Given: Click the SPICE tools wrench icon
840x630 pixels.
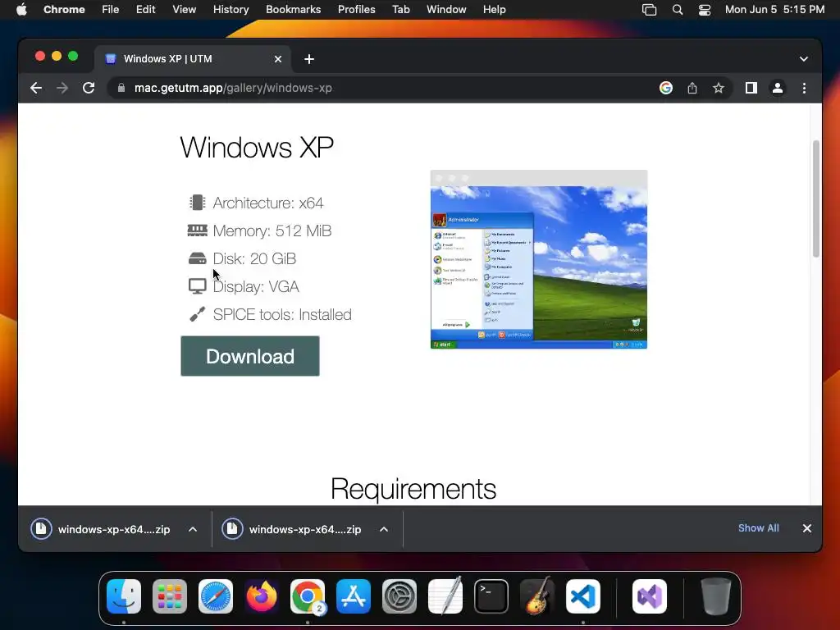Looking at the screenshot, I should click(197, 314).
